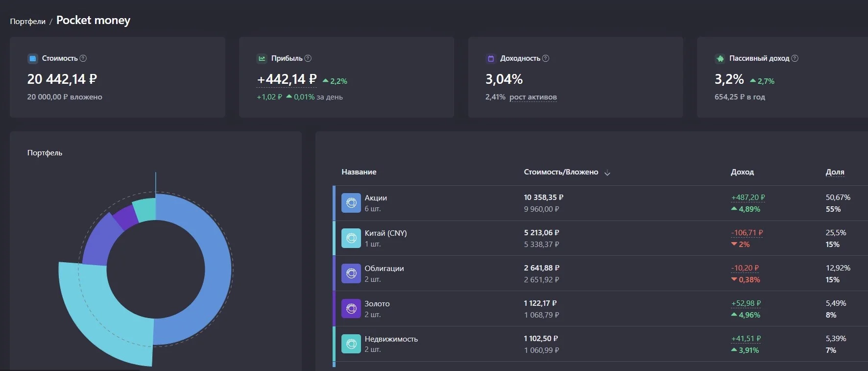The width and height of the screenshot is (868, 371).
Task: Click the Доход column header
Action: tap(742, 172)
